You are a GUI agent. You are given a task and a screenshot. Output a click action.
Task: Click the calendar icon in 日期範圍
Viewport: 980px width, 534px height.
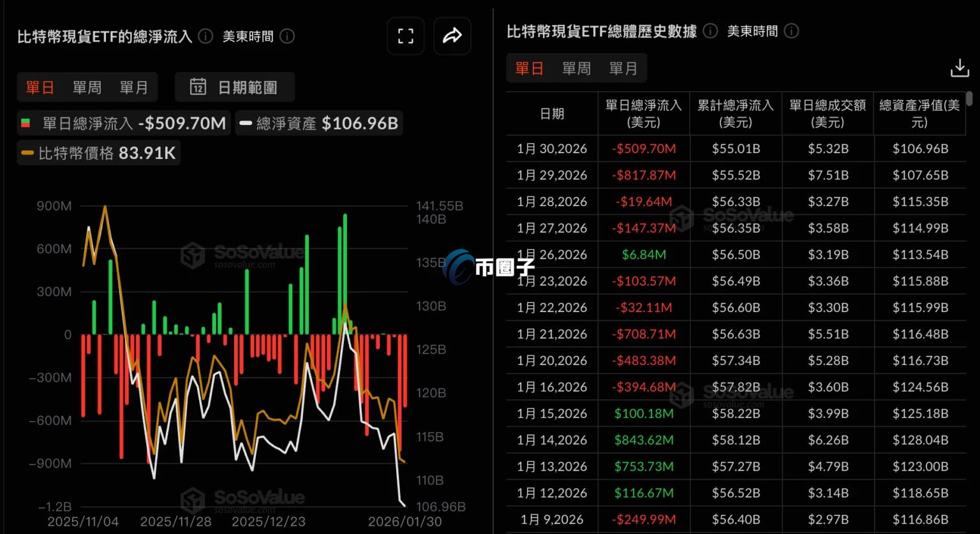198,87
